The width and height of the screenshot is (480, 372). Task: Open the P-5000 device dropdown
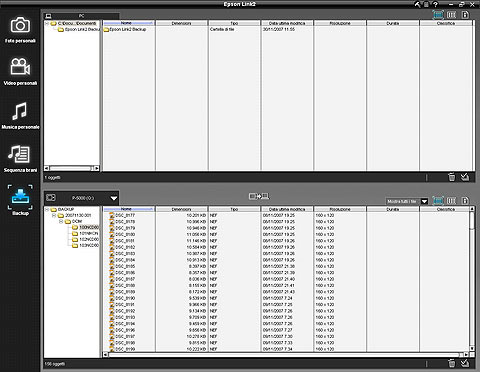click(114, 198)
